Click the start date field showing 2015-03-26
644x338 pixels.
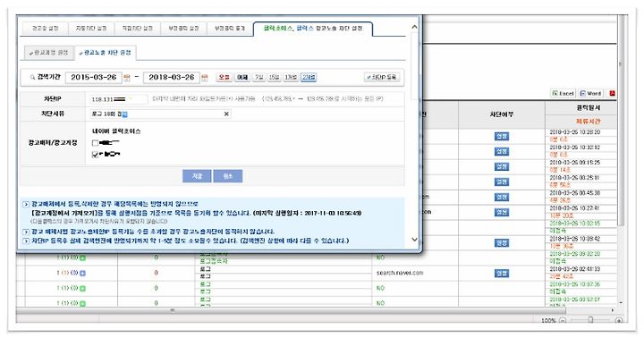click(94, 77)
